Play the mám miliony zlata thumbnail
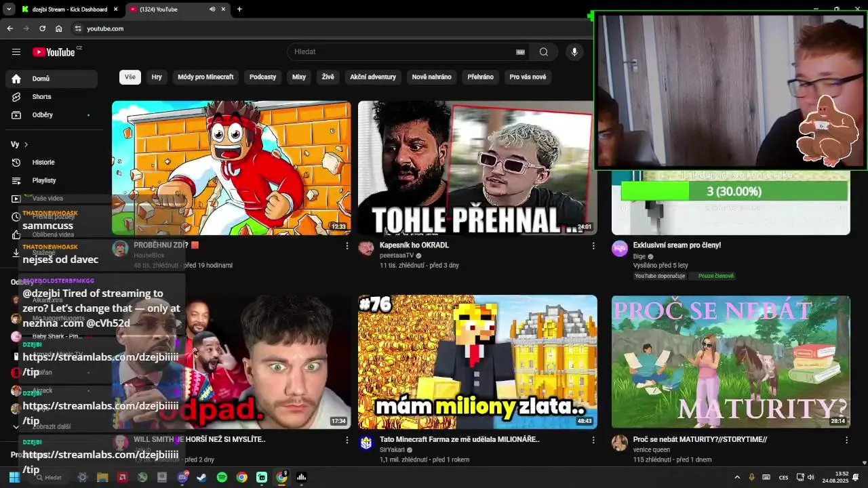868x488 pixels. click(x=477, y=362)
